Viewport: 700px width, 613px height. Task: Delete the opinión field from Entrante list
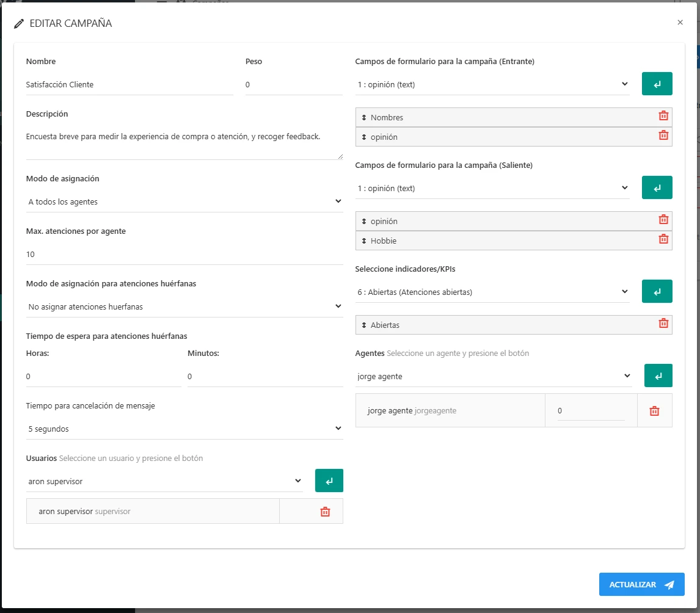tap(663, 135)
